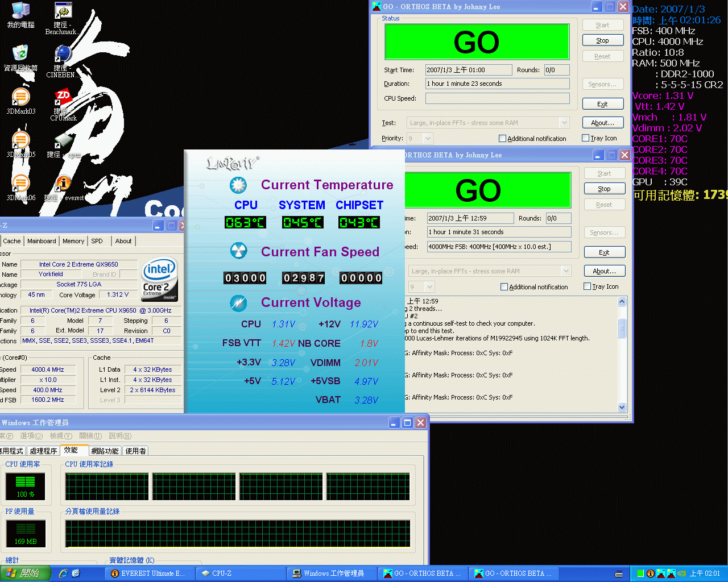This screenshot has height=582, width=728.
Task: Open the 開始 Start menu
Action: click(26, 573)
